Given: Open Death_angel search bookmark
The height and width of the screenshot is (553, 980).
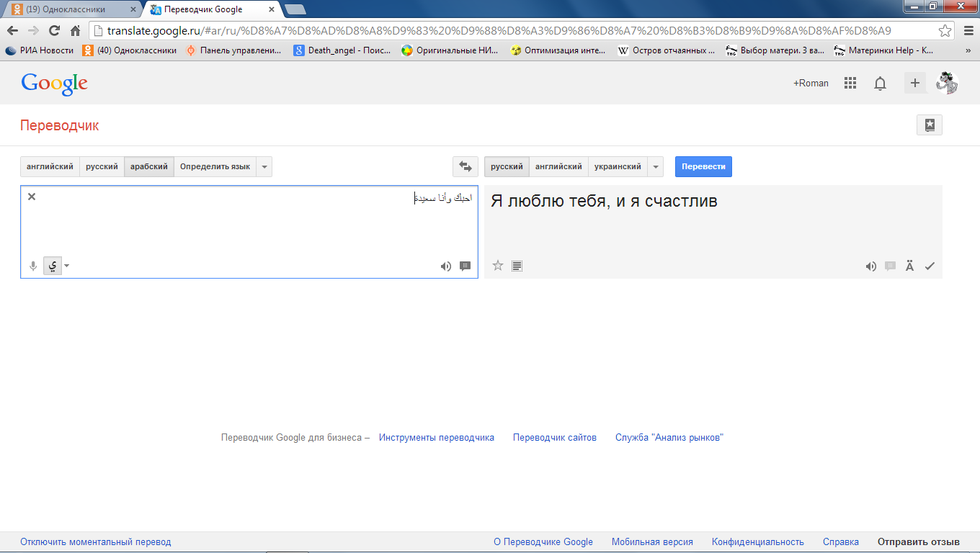Looking at the screenshot, I should point(342,50).
